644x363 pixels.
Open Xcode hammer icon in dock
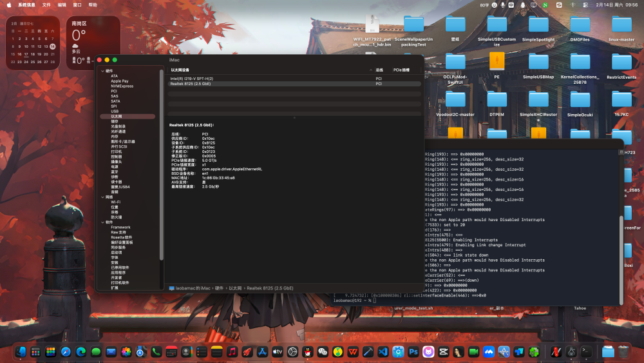point(368,352)
